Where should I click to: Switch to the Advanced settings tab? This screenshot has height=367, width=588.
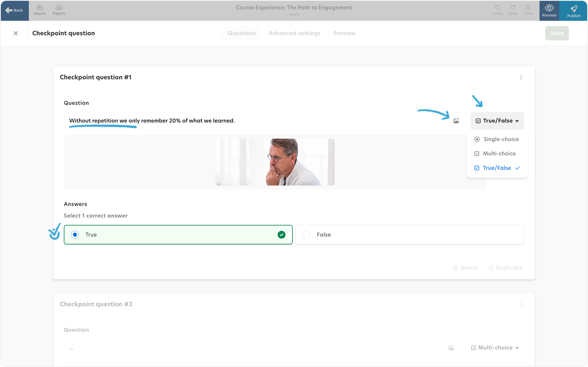pos(294,33)
